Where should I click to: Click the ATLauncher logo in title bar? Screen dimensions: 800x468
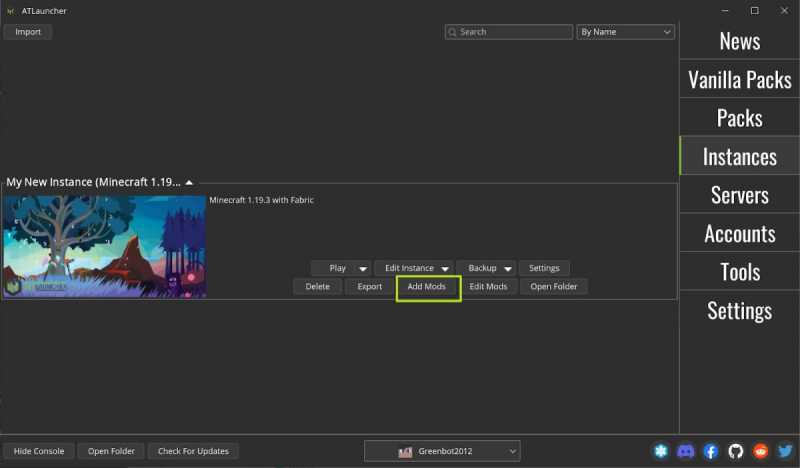click(x=10, y=10)
